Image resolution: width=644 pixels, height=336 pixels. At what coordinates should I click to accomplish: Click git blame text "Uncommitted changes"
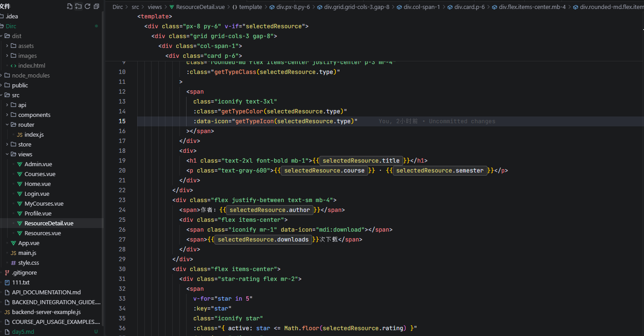pos(462,121)
